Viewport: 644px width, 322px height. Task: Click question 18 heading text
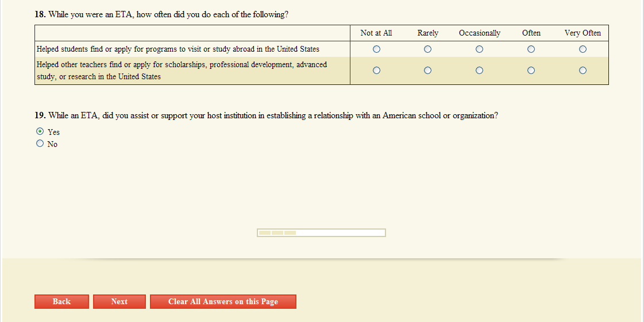[161, 14]
